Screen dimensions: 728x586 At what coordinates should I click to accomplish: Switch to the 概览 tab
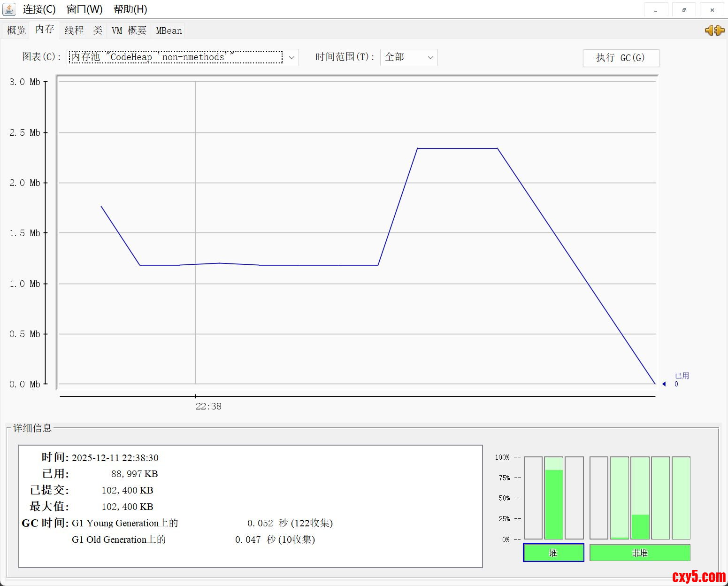16,31
